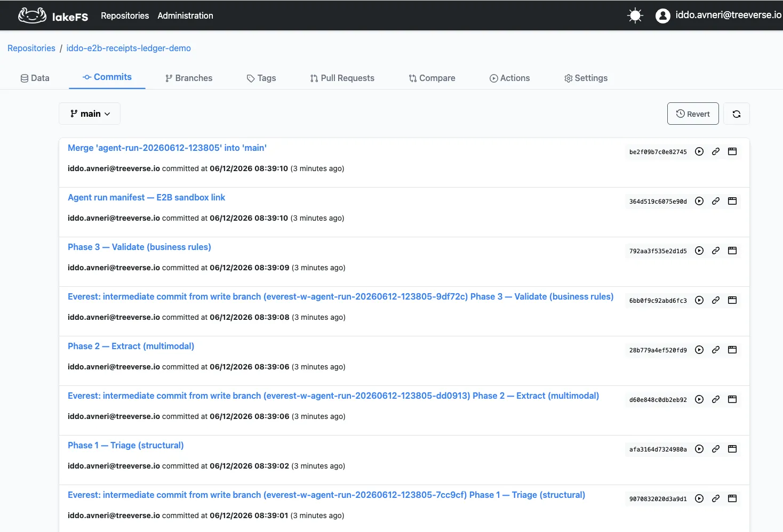783x532 pixels.
Task: Click commit ID 6bb0f9c92abd6fc3
Action: click(x=658, y=301)
